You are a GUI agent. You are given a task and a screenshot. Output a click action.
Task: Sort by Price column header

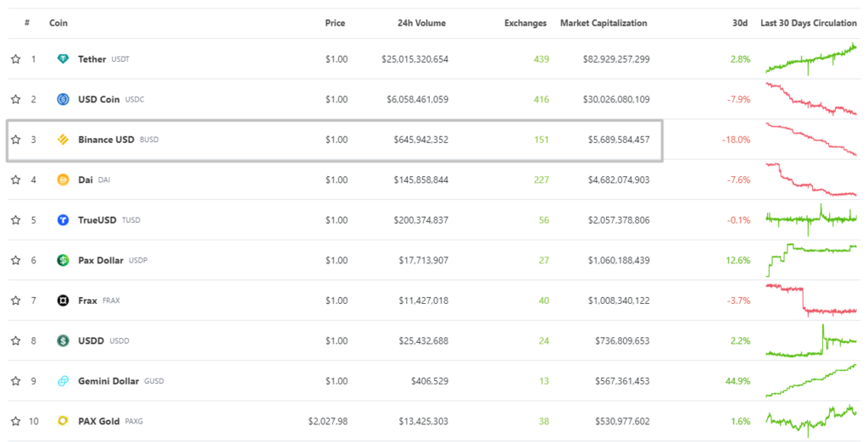(335, 23)
